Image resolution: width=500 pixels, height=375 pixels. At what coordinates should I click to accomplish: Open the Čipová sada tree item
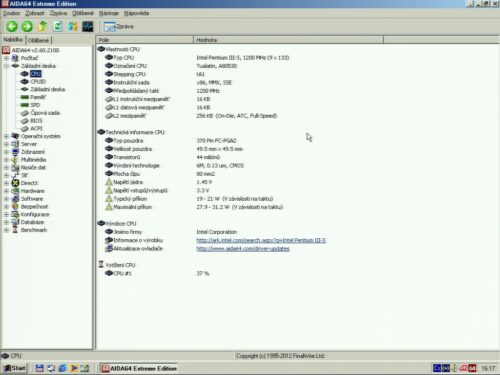[45, 113]
